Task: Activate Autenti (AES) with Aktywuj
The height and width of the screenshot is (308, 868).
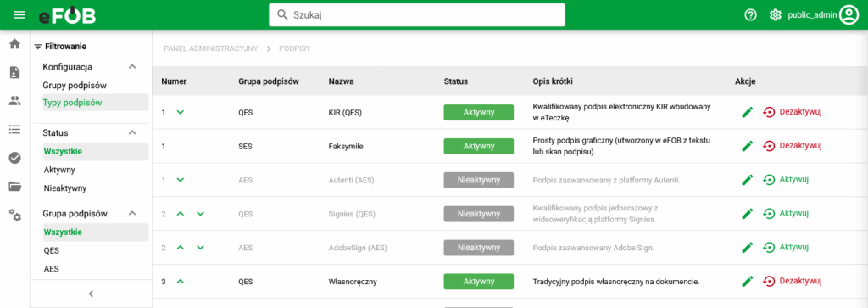Action: [x=786, y=180]
